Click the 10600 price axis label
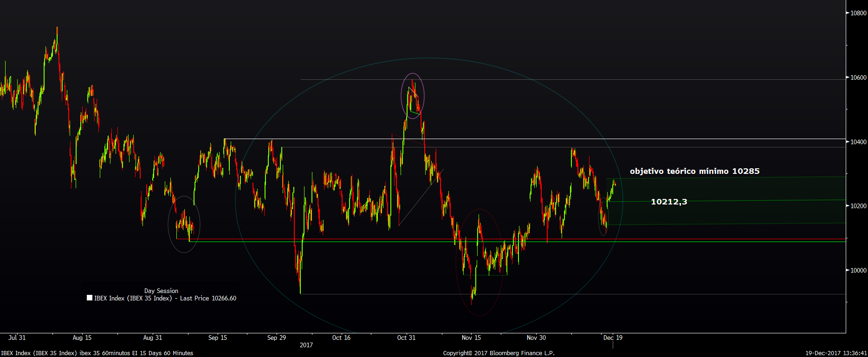Image resolution: width=868 pixels, height=357 pixels. [858, 77]
